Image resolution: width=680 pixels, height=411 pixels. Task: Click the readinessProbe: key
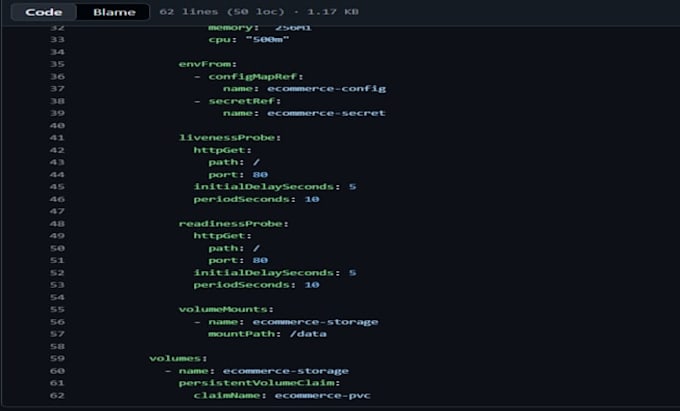[x=233, y=224]
